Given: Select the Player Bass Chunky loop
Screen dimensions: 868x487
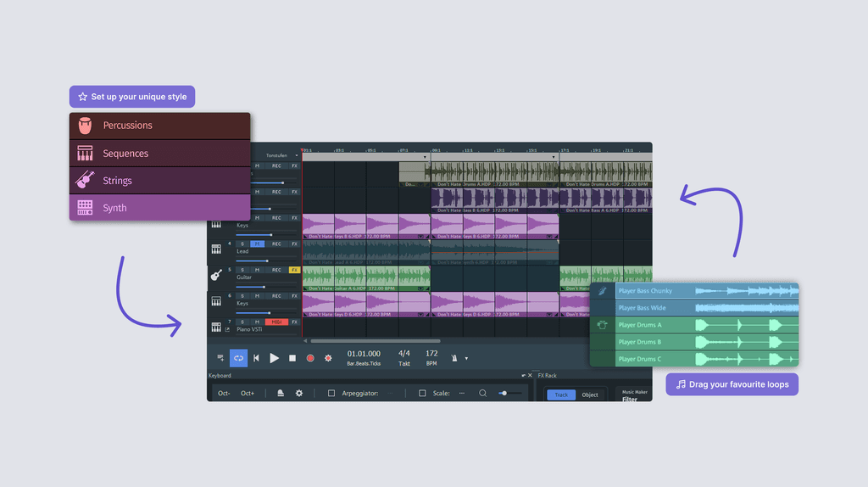Looking at the screenshot, I should click(707, 291).
